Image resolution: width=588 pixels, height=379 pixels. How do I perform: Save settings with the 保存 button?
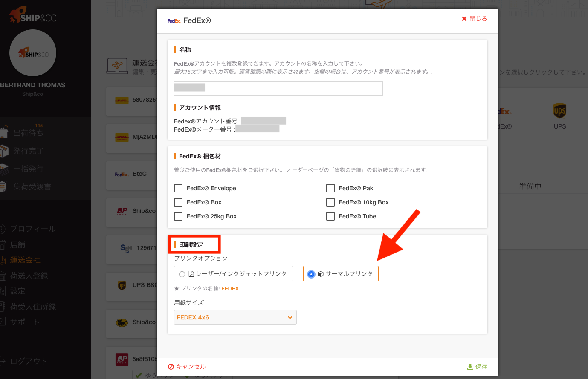(x=477, y=366)
